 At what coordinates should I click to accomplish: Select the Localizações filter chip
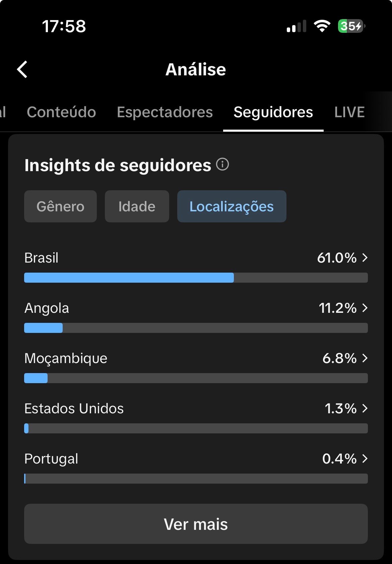[x=232, y=206]
